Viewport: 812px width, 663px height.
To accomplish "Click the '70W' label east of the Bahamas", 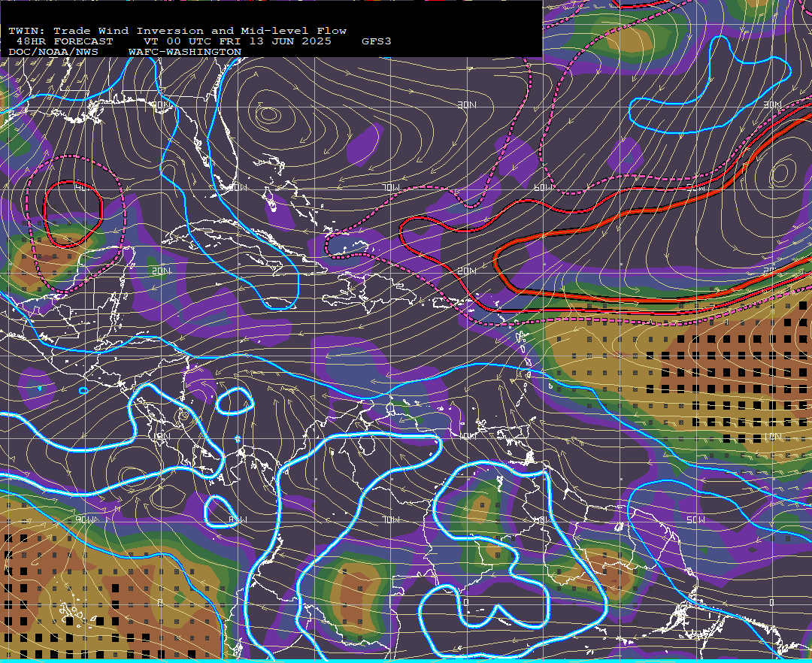I will 392,187.
